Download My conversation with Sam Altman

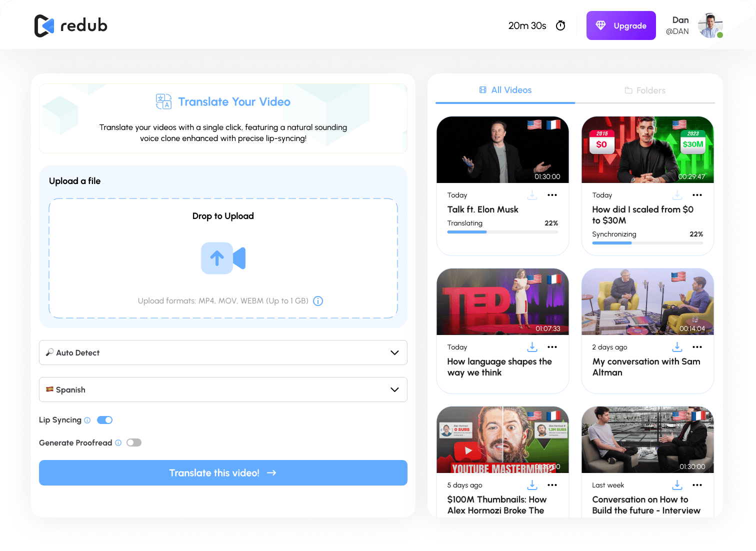coord(677,347)
